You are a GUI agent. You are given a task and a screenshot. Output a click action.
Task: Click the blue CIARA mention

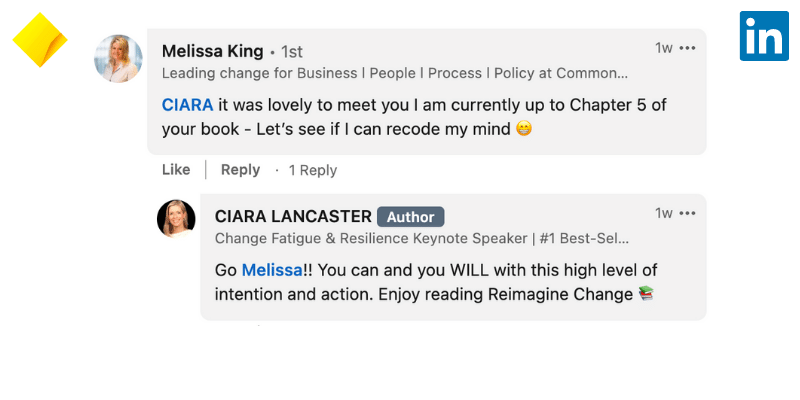pyautogui.click(x=187, y=104)
